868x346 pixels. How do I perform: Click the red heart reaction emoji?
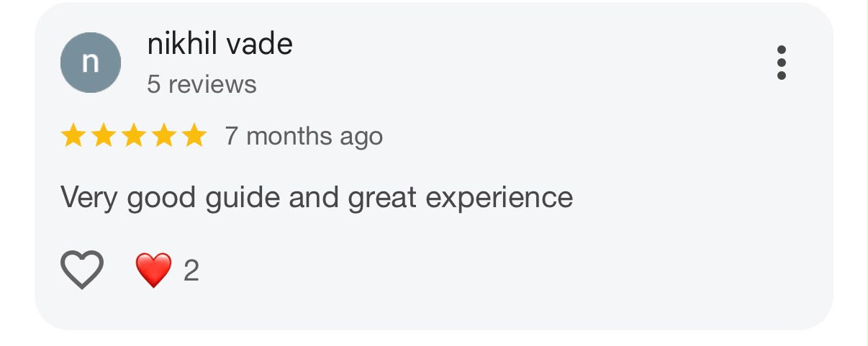coord(154,270)
